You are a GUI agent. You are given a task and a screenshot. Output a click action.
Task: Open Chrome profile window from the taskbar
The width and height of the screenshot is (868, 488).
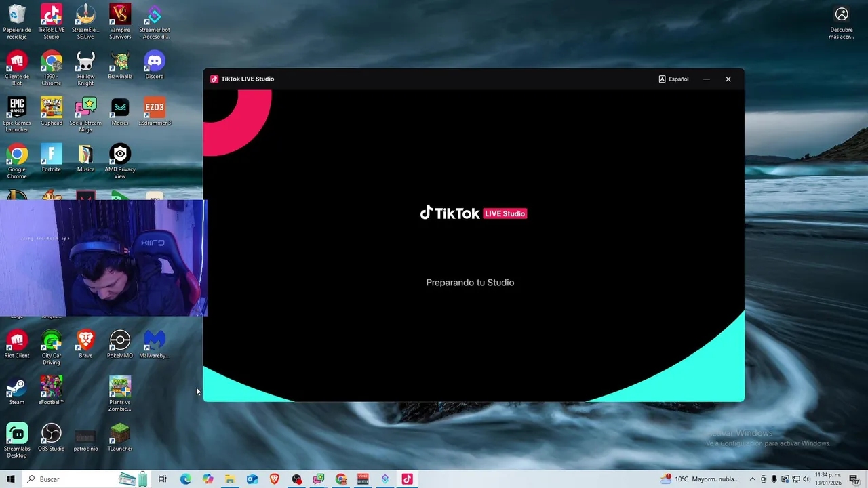(x=341, y=479)
